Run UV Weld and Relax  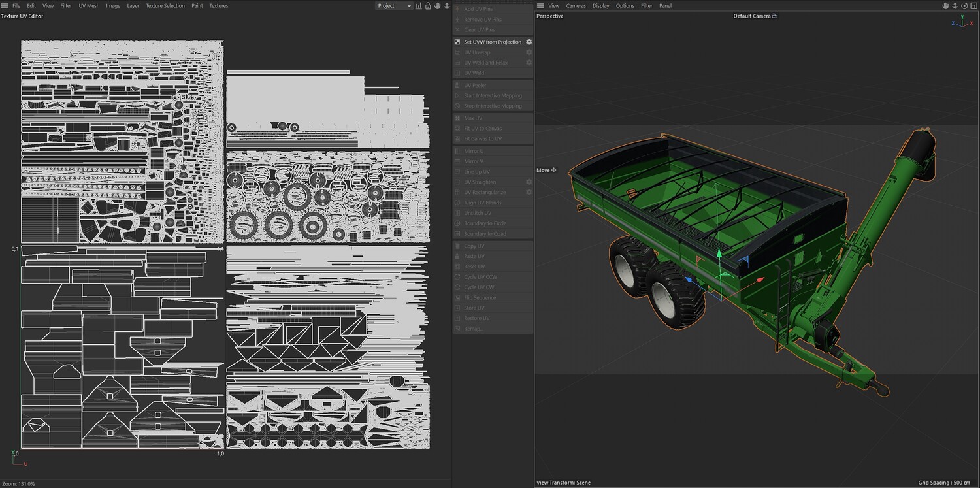489,63
